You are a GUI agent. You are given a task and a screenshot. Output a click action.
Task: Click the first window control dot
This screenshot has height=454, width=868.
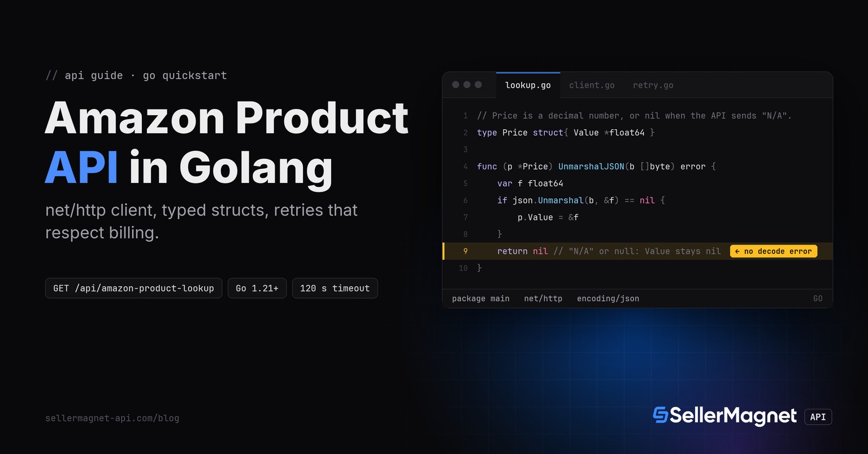pyautogui.click(x=455, y=85)
